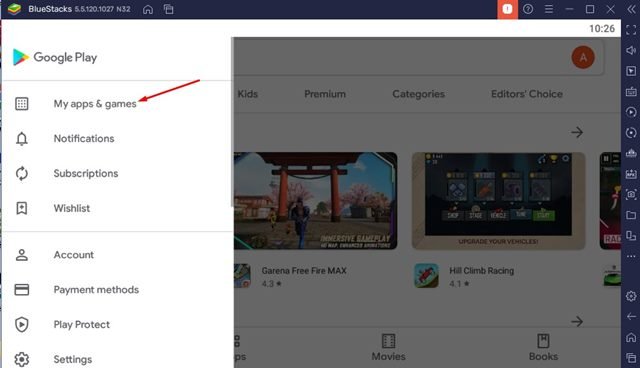Open Account in the Google Play drawer

point(117,255)
